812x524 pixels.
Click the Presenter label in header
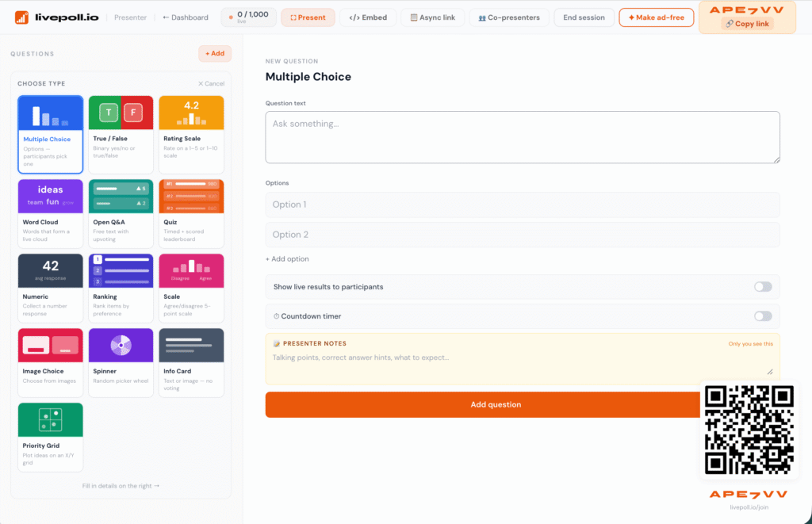131,17
